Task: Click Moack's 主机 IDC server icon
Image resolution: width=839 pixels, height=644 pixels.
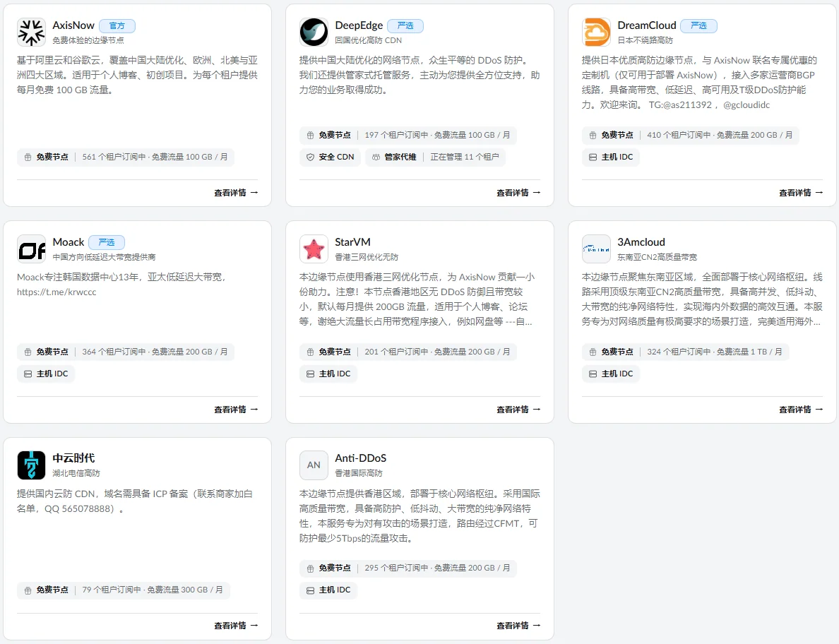Action: 28,374
